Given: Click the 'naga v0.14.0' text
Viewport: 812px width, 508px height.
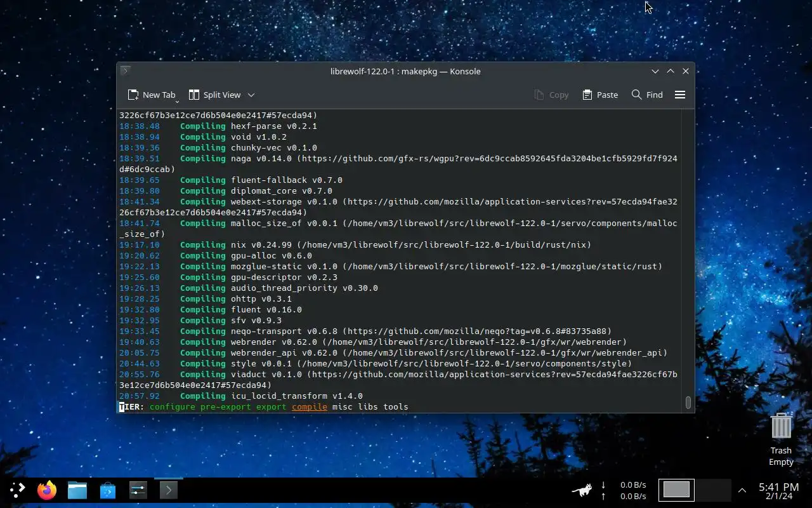Looking at the screenshot, I should pyautogui.click(x=261, y=159).
